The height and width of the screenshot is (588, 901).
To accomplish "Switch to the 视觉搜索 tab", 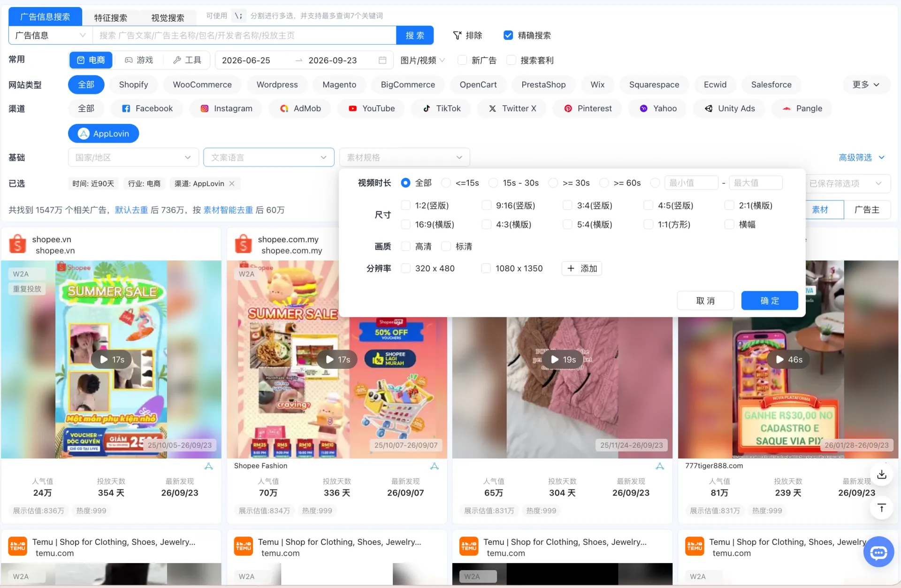I will (168, 17).
